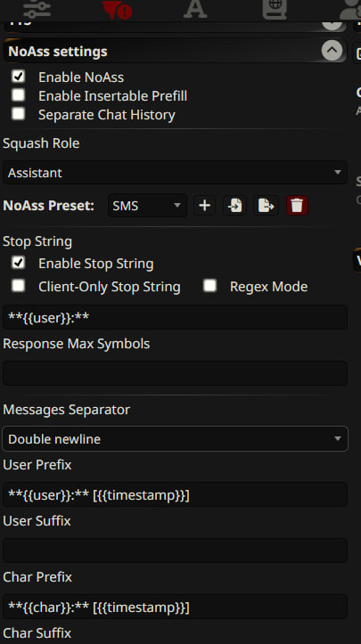Open the NoAss Preset SMS dropdown
This screenshot has height=644, width=361.
click(x=147, y=206)
